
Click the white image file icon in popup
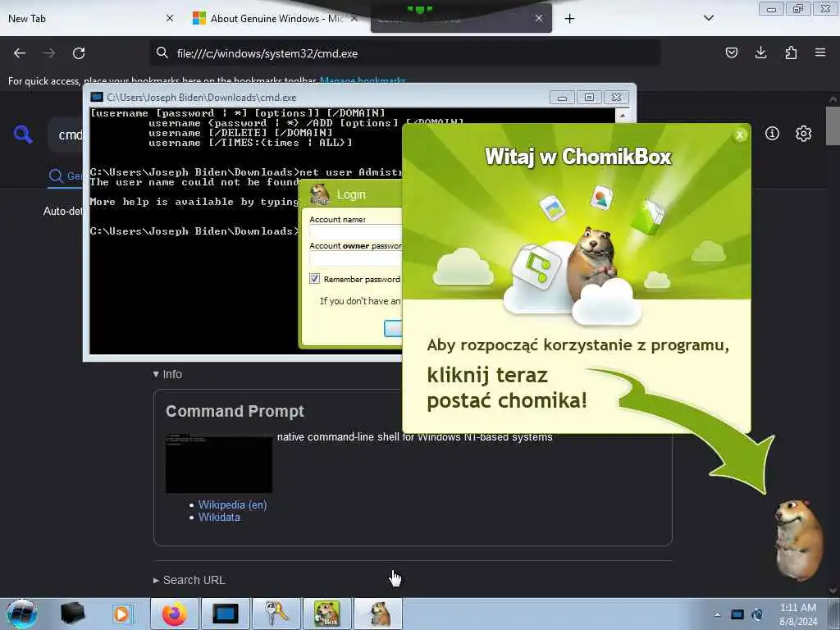click(x=553, y=207)
